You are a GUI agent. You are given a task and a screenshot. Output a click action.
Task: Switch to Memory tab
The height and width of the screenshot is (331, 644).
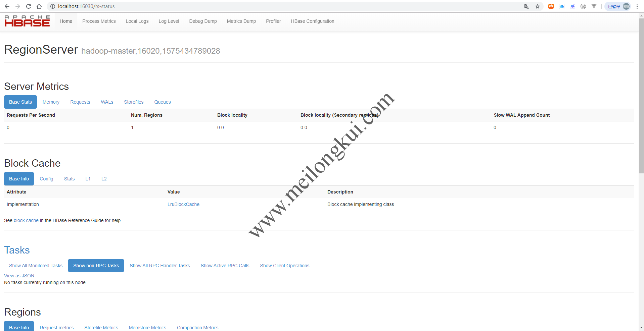pyautogui.click(x=51, y=102)
